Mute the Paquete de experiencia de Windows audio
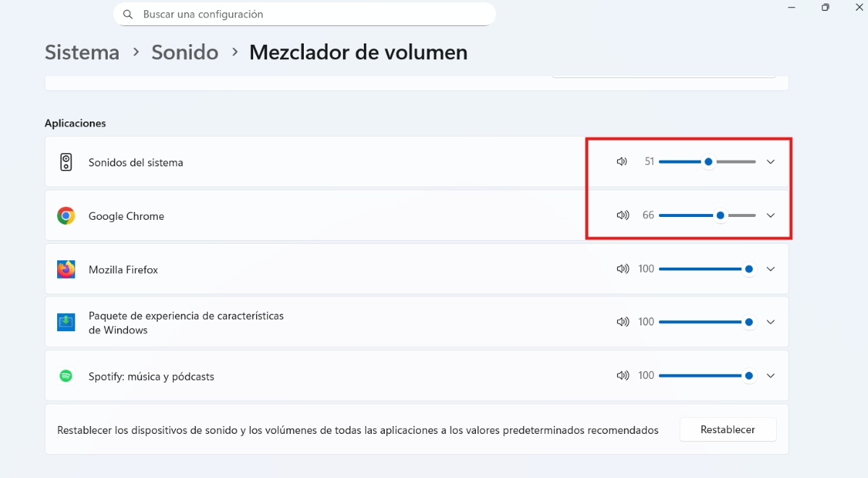 [622, 322]
